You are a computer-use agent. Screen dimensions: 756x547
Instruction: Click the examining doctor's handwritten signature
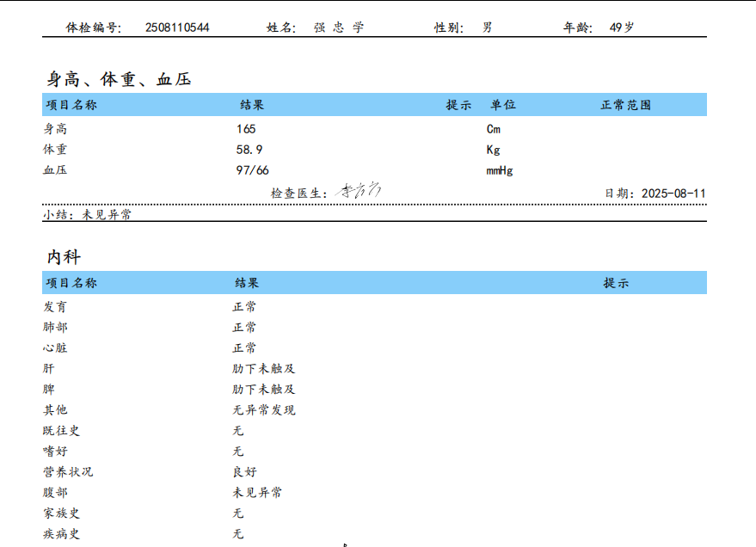(357, 191)
